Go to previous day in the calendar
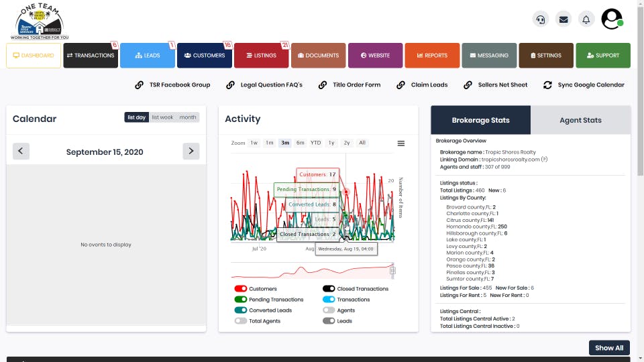Viewport: 644px width, 362px height. click(21, 151)
